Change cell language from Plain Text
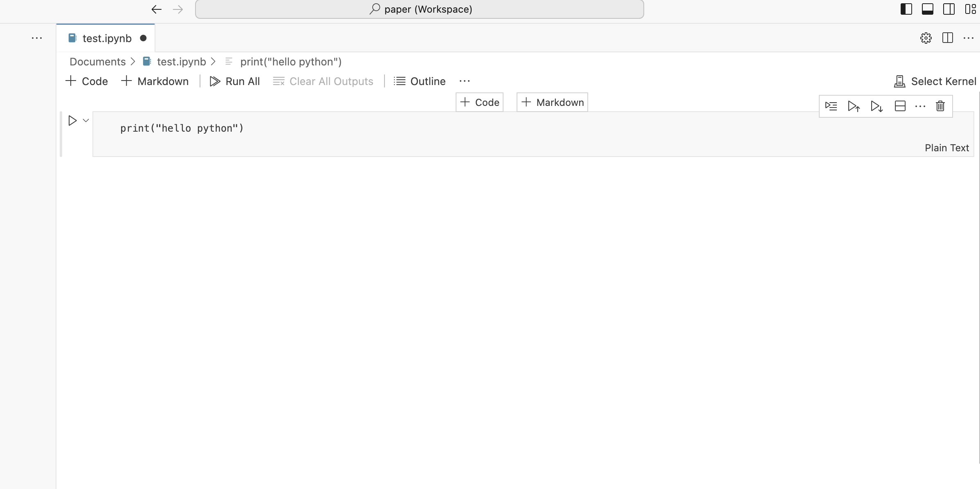Viewport: 980px width, 489px height. click(x=946, y=148)
